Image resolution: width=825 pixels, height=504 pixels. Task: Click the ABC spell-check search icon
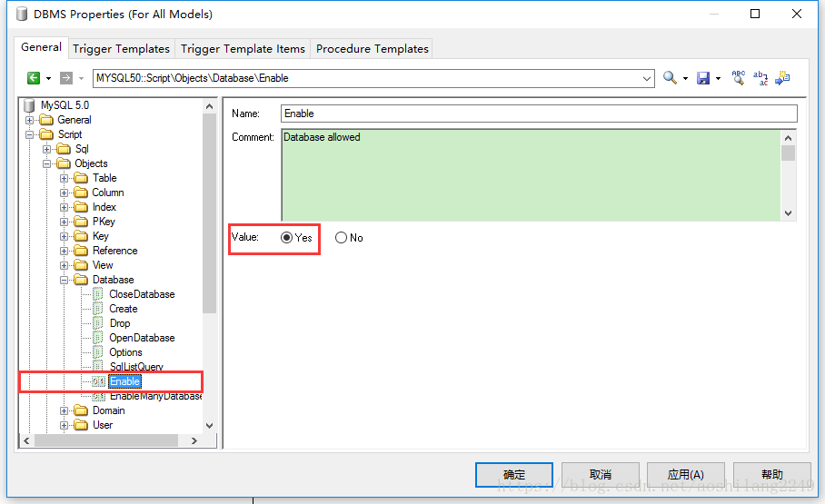(x=738, y=78)
